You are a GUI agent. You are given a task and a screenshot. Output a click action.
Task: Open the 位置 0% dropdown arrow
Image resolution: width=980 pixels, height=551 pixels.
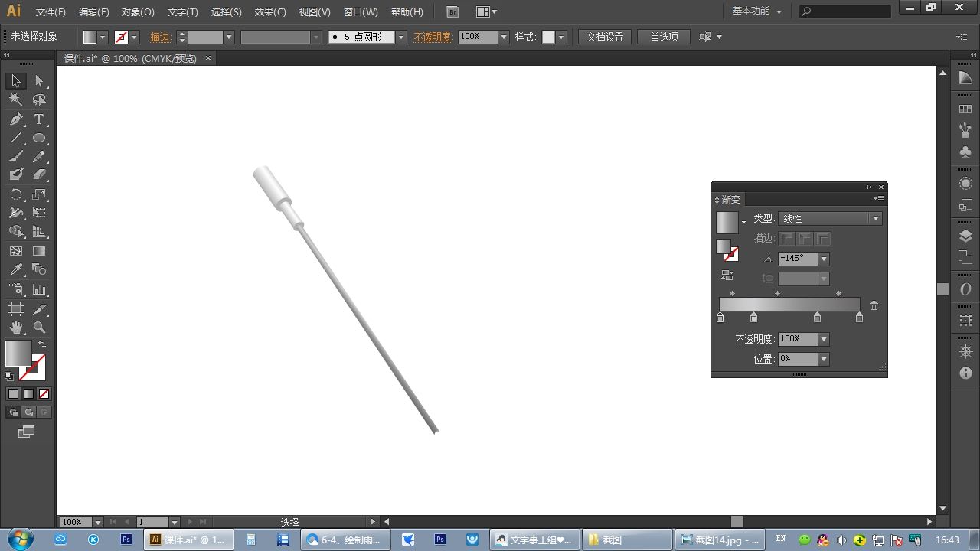tap(824, 359)
